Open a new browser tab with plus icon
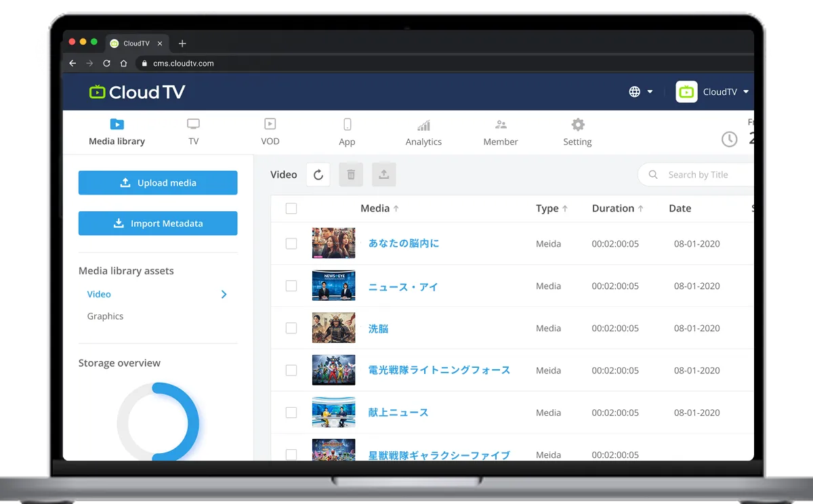This screenshot has width=813, height=504. pos(182,43)
